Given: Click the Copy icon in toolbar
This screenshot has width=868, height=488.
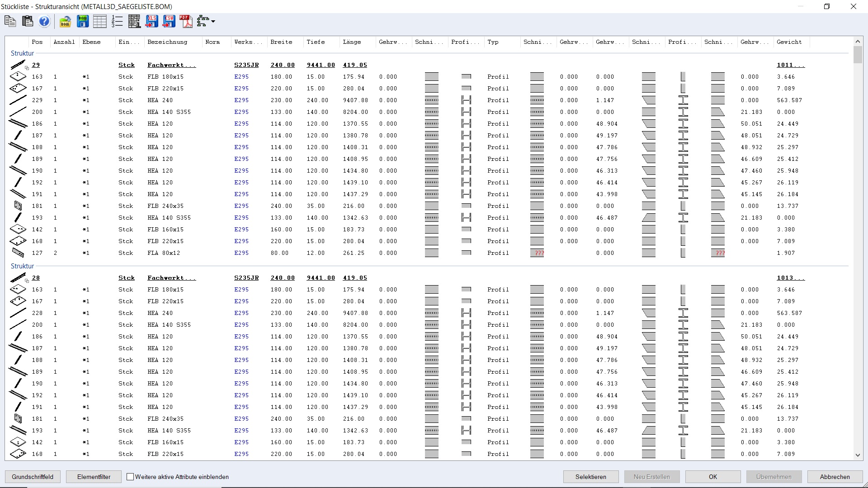Looking at the screenshot, I should tap(10, 21).
